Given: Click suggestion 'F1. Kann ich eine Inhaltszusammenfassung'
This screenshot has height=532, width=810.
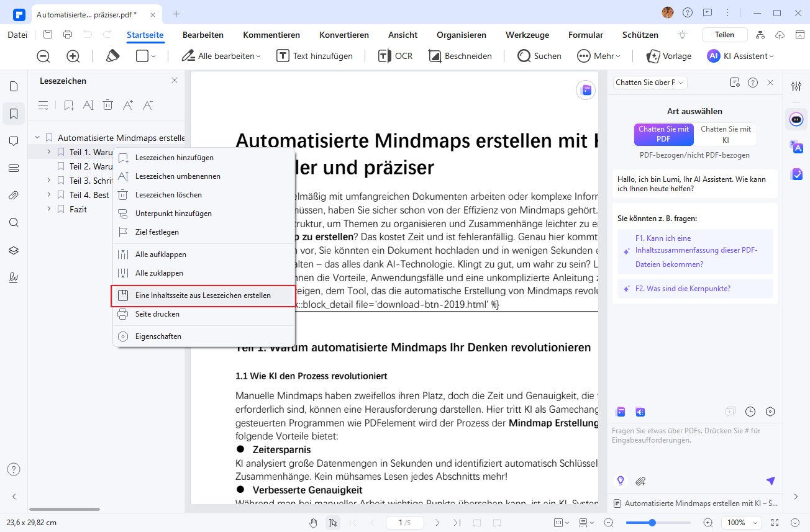Looking at the screenshot, I should pyautogui.click(x=696, y=251).
